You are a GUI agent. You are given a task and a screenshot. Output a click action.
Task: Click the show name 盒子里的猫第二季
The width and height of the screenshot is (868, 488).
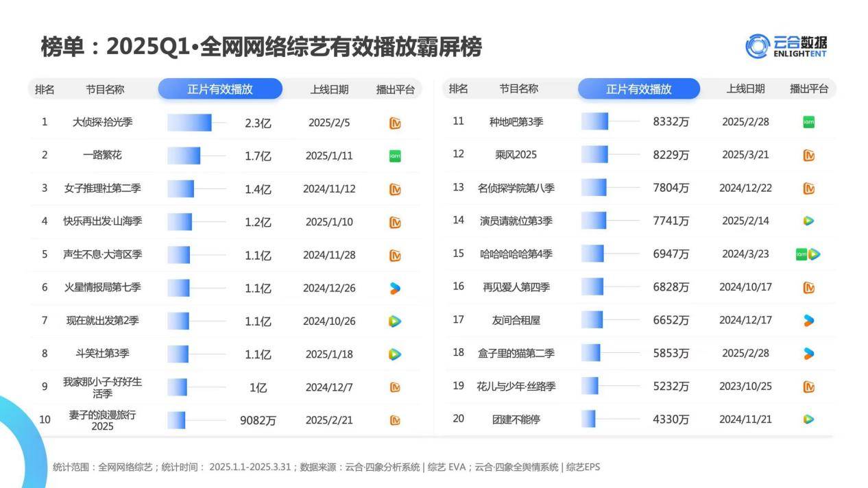click(516, 354)
